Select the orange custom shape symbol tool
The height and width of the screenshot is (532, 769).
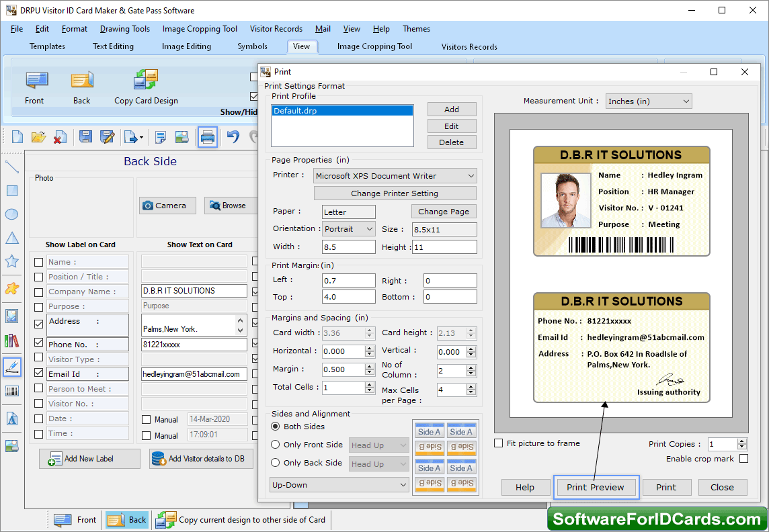click(x=12, y=288)
